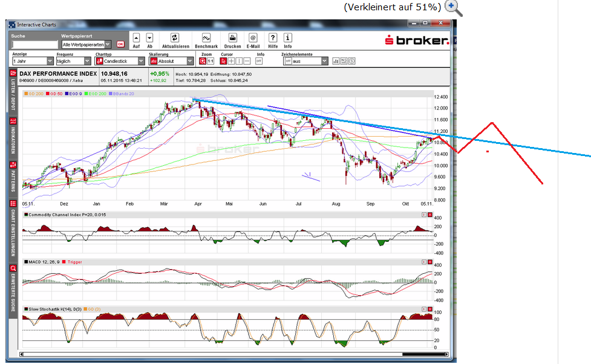Expand the Zeichenelemente dropdown
Image resolution: width=591 pixels, height=364 pixels.
point(324,60)
